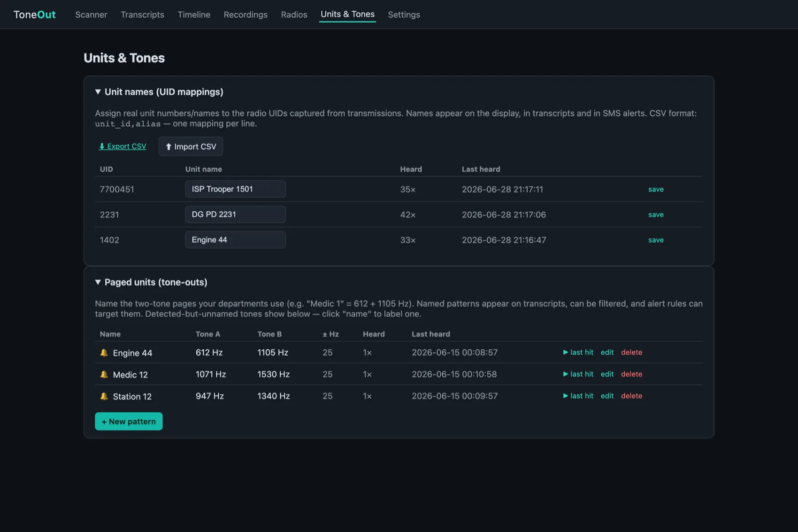Save the mapping for UID 1402
Viewport: 798px width, 532px height.
656,240
